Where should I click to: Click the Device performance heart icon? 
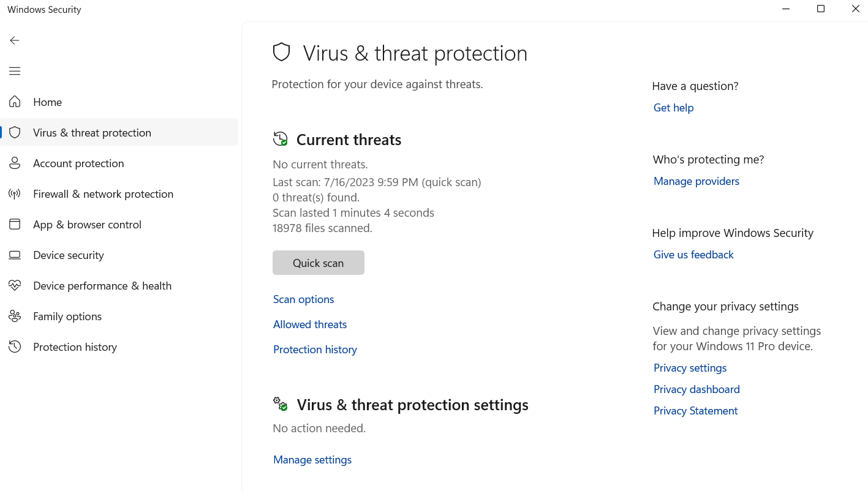pyautogui.click(x=15, y=285)
